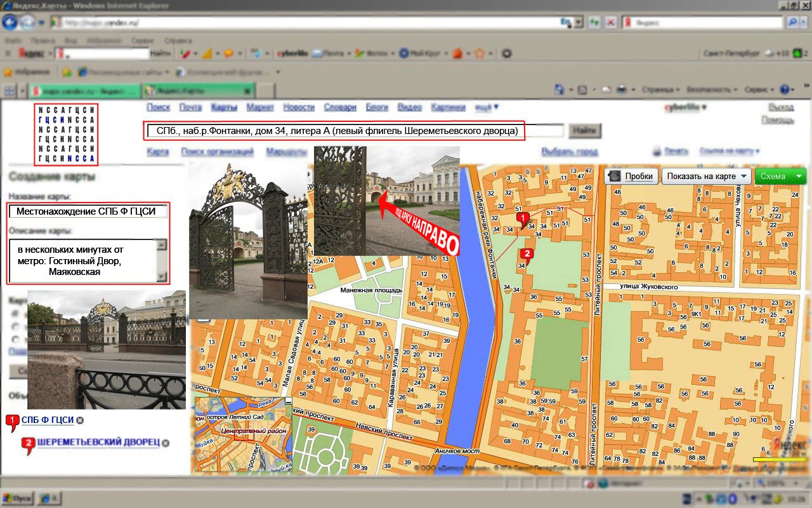The image size is (812, 508).
Task: Open the recent pages dropdown beside Back button
Action: 41,23
